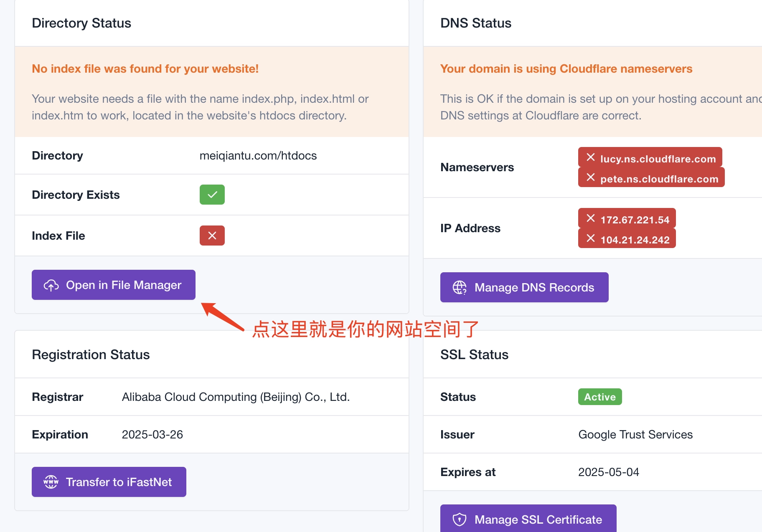The height and width of the screenshot is (532, 762).
Task: Click the shield icon on Manage SSL Certificate
Action: (460, 519)
